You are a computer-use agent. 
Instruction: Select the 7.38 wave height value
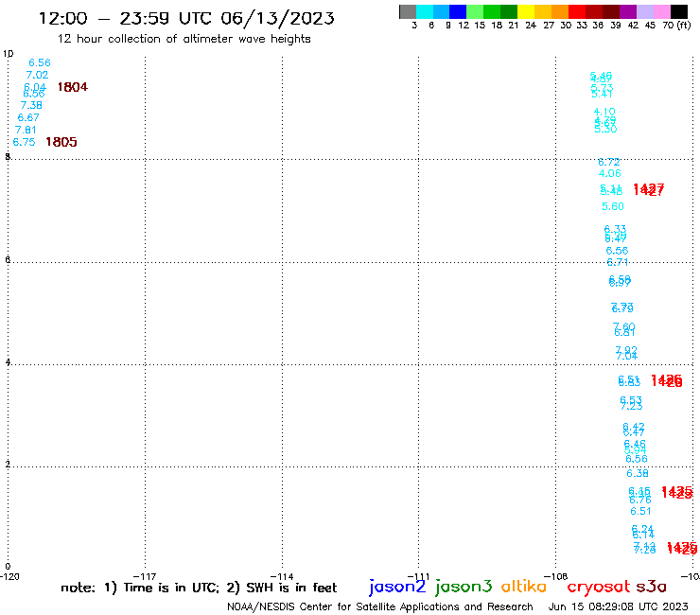point(31,105)
